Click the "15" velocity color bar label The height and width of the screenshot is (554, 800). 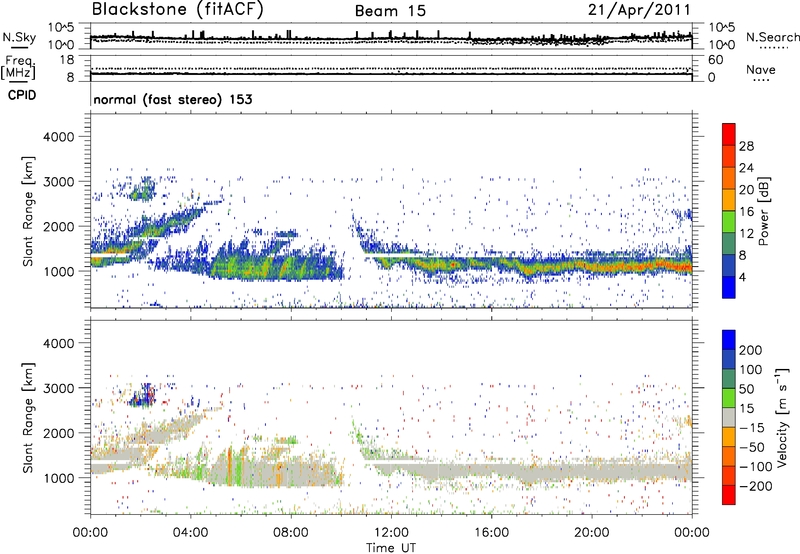coord(746,409)
